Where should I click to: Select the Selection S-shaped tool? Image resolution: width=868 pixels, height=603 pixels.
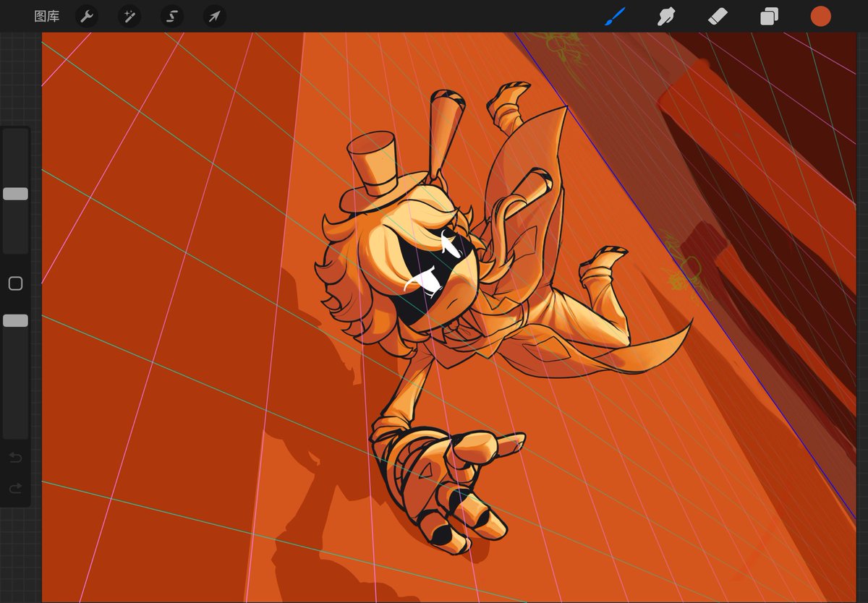click(x=172, y=16)
